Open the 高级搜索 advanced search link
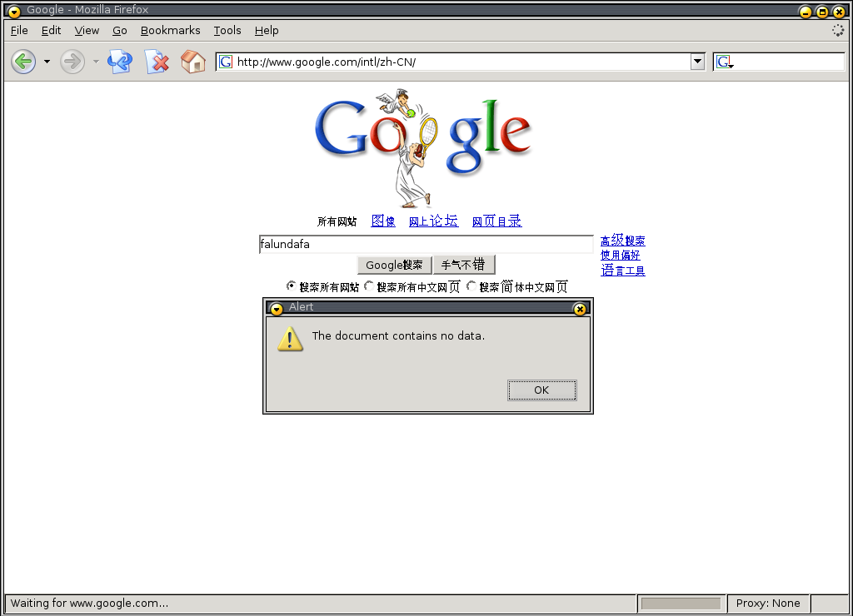 tap(623, 241)
